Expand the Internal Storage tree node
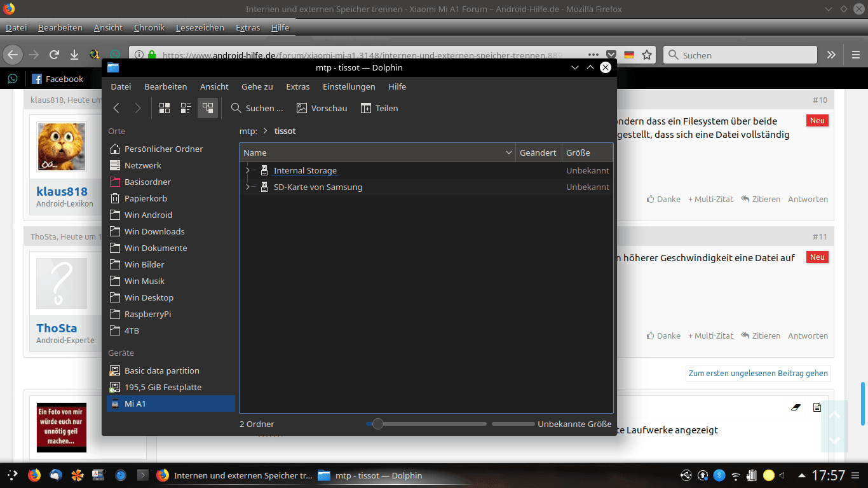This screenshot has width=868, height=488. coord(247,170)
